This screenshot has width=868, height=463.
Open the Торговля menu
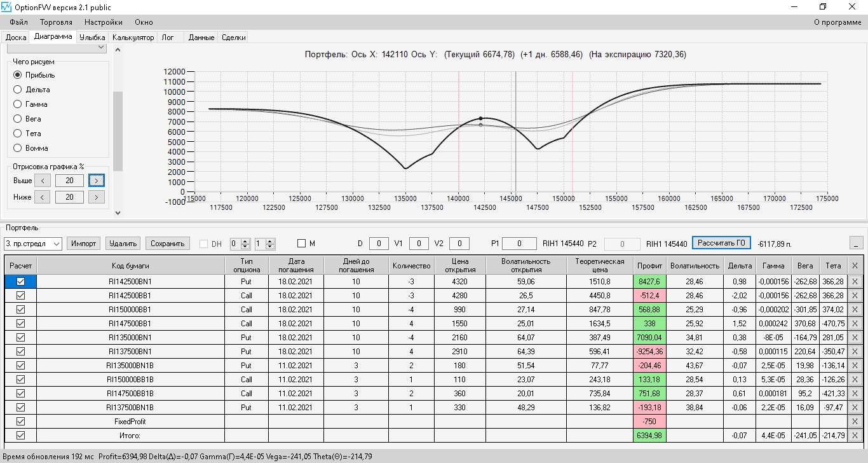[57, 22]
